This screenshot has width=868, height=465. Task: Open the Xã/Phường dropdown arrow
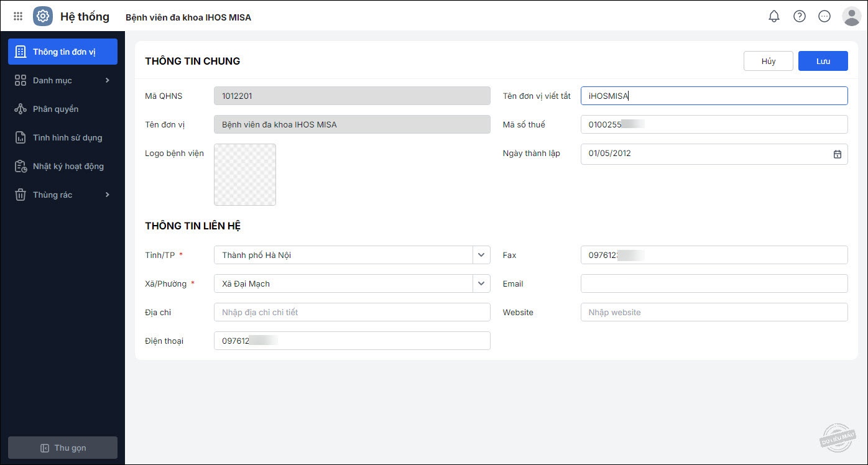click(x=481, y=283)
